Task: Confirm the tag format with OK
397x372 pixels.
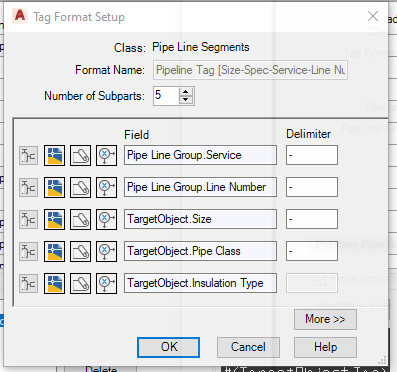Action: (169, 347)
